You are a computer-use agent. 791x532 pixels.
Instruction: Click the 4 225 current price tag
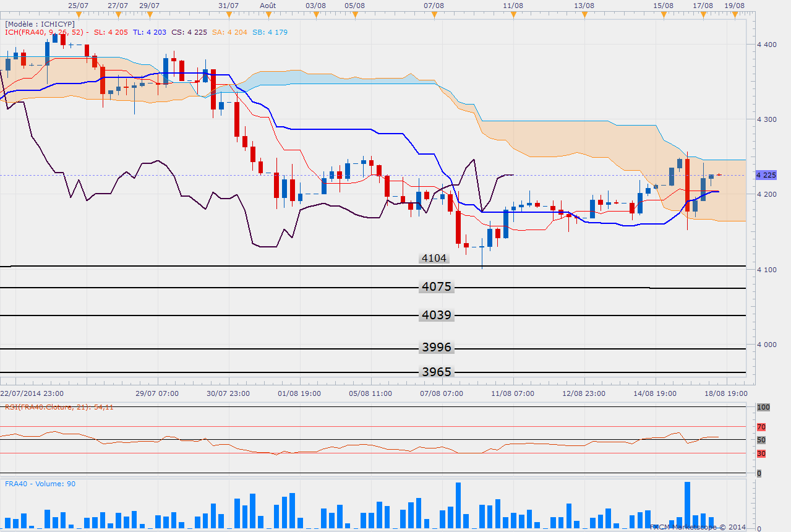pyautogui.click(x=766, y=175)
